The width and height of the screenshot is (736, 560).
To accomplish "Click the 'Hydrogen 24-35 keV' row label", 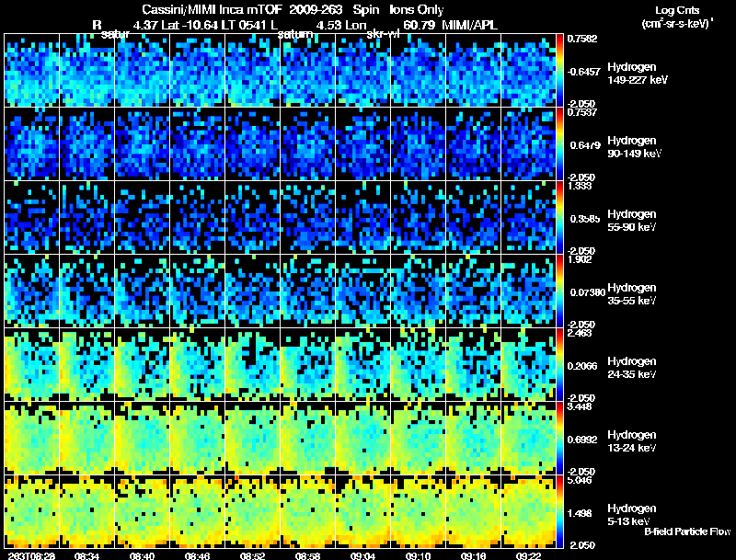I will (632, 368).
